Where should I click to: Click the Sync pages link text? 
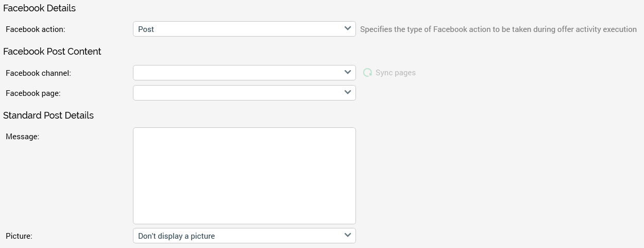coord(395,73)
